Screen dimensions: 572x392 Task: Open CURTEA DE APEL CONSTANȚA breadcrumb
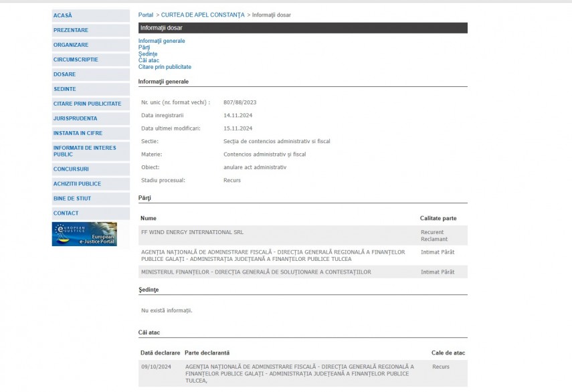point(203,15)
